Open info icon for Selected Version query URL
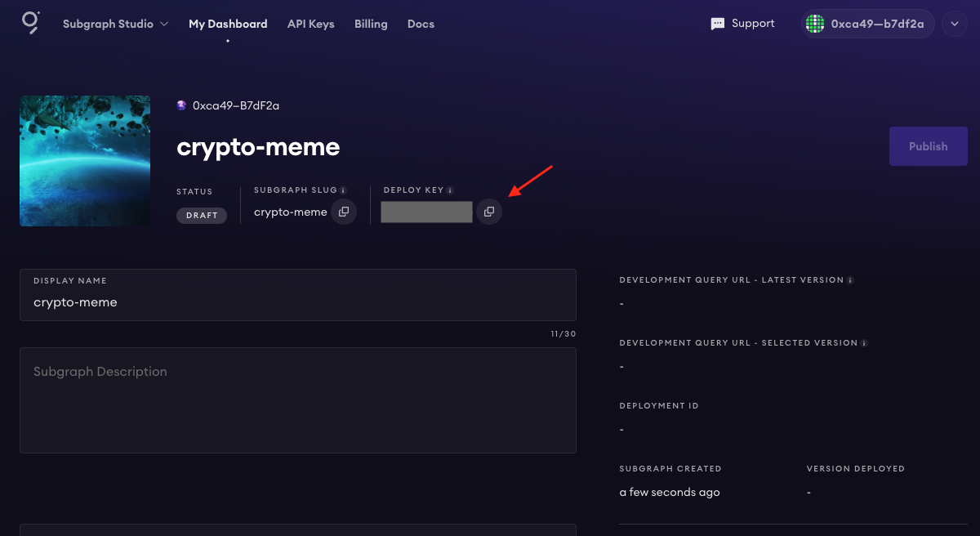Viewport: 980px width, 536px height. 864,343
